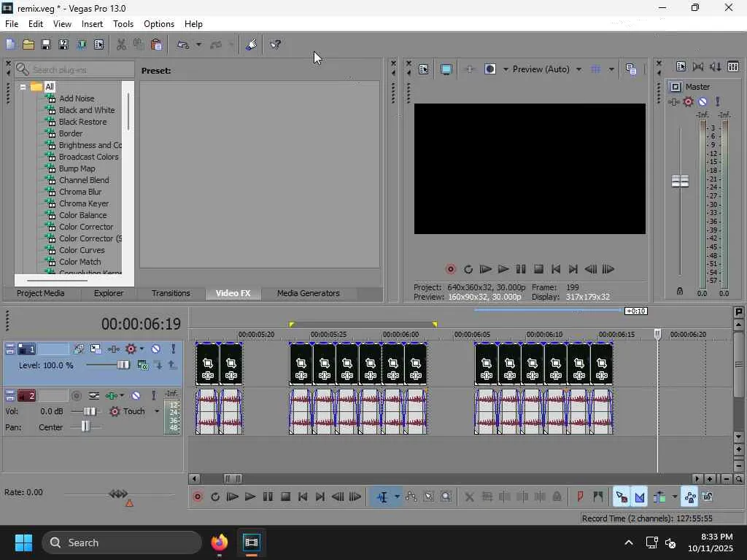747x560 pixels.
Task: Open the File menu
Action: point(12,24)
